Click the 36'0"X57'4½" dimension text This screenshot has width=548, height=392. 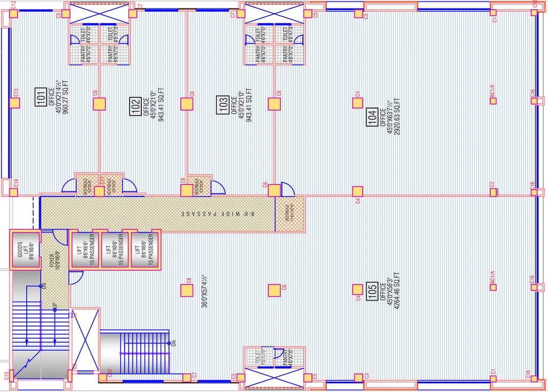pos(205,291)
